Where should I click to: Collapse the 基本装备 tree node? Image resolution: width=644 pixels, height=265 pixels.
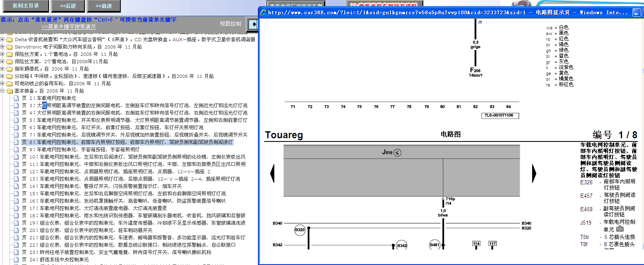pos(2,91)
